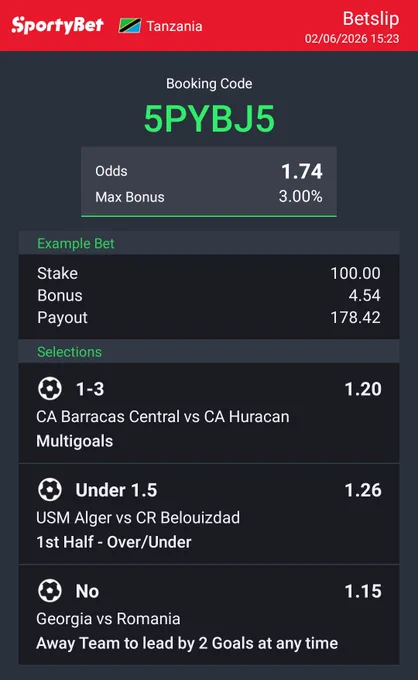Select the USM Alger vs CR Belouizdad match

click(x=138, y=518)
